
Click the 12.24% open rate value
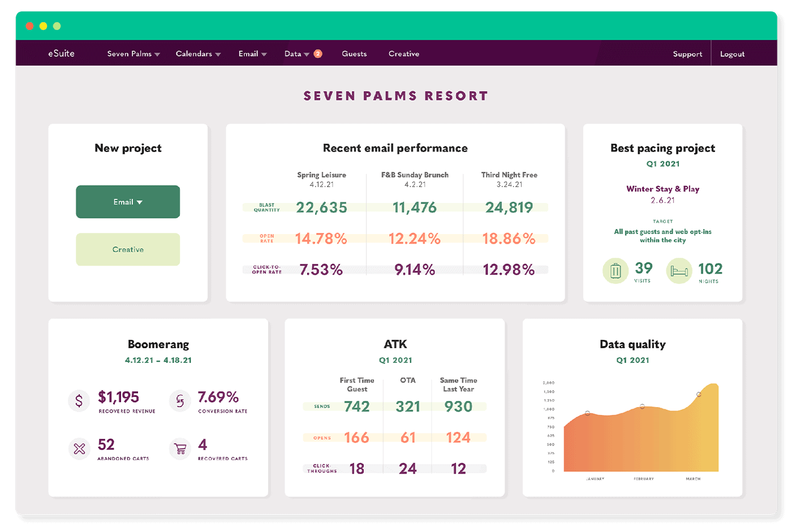415,239
